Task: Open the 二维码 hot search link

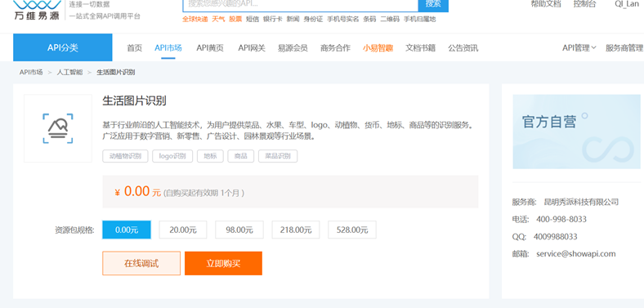Action: [x=390, y=19]
